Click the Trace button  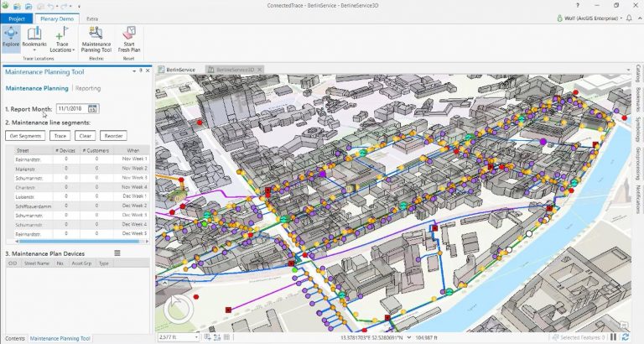[60, 136]
